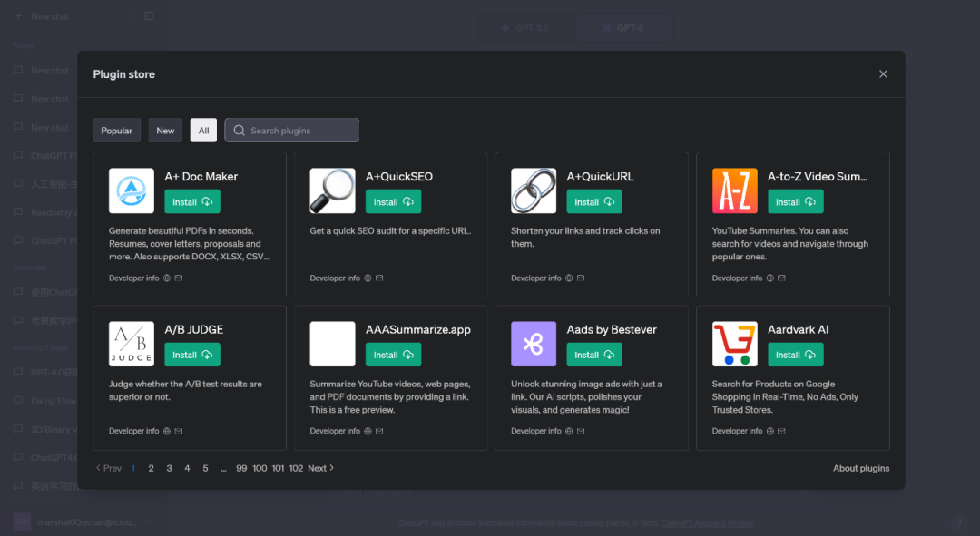Open the About plugins link
980x536 pixels.
[x=860, y=468]
